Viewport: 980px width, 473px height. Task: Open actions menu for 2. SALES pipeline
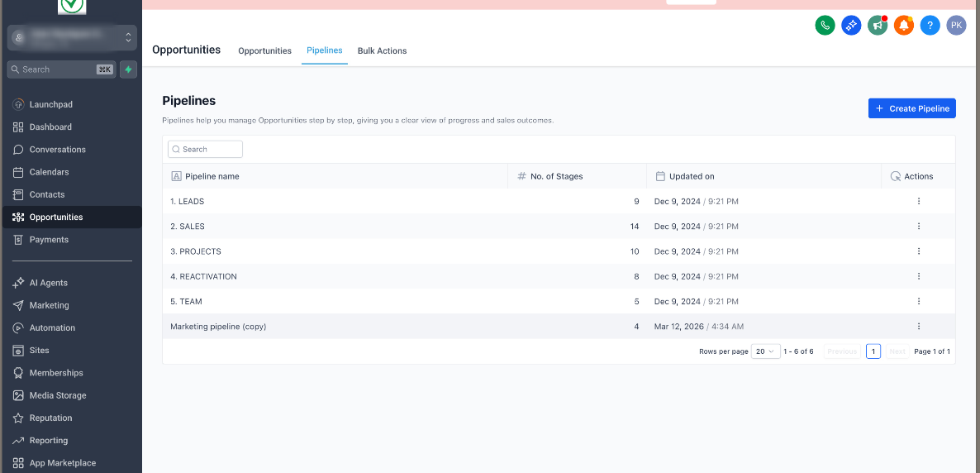pyautogui.click(x=919, y=227)
